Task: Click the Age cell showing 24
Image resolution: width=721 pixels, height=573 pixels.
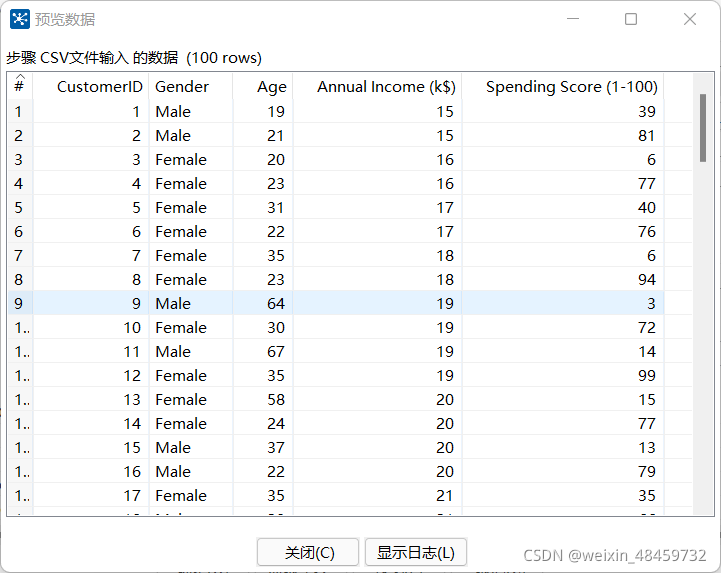Action: 263,424
